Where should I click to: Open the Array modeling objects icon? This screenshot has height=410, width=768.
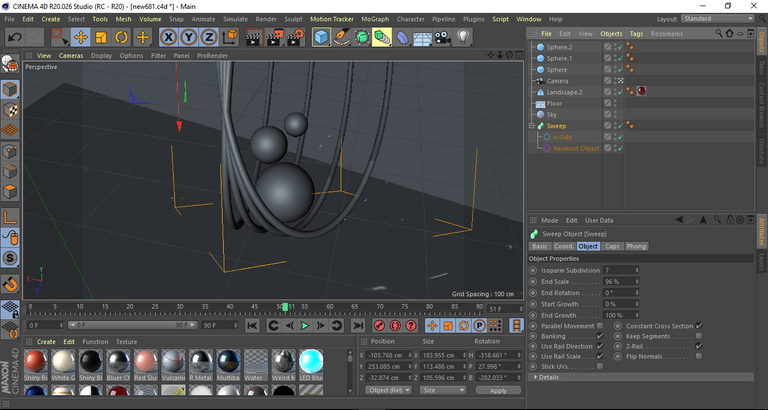pos(382,37)
